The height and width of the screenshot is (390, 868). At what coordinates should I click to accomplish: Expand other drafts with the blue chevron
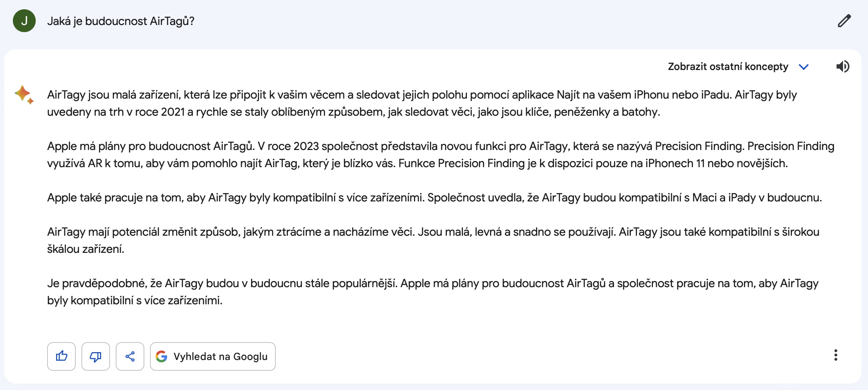pyautogui.click(x=804, y=67)
